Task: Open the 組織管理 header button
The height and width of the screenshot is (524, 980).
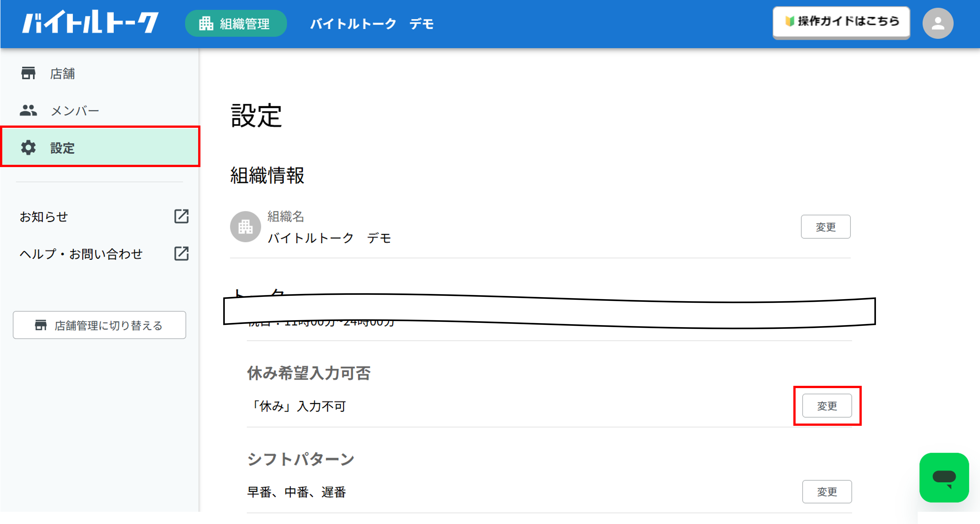Action: pyautogui.click(x=236, y=24)
